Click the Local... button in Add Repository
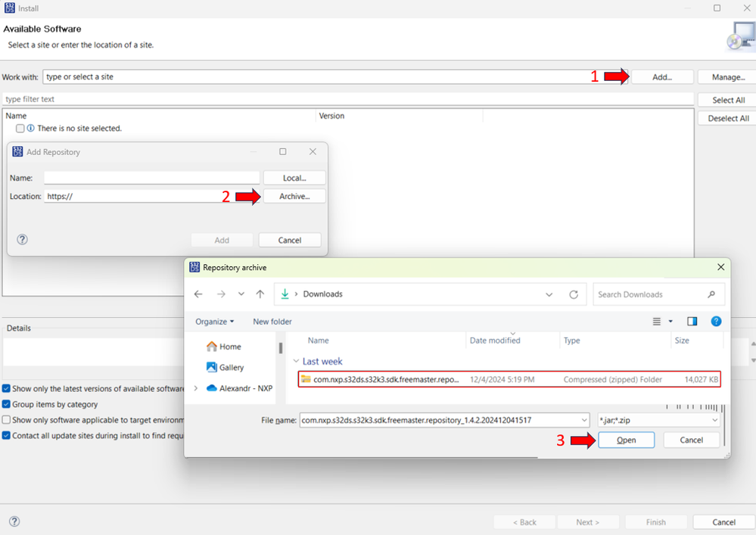 [x=294, y=178]
